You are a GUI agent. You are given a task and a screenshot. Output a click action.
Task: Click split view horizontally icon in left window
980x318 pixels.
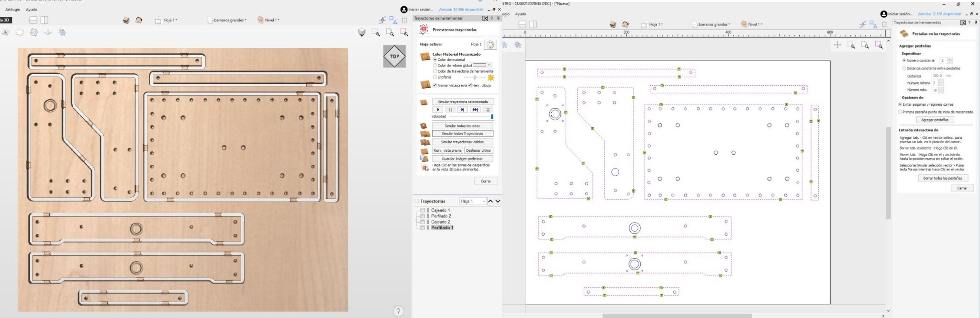tap(33, 20)
